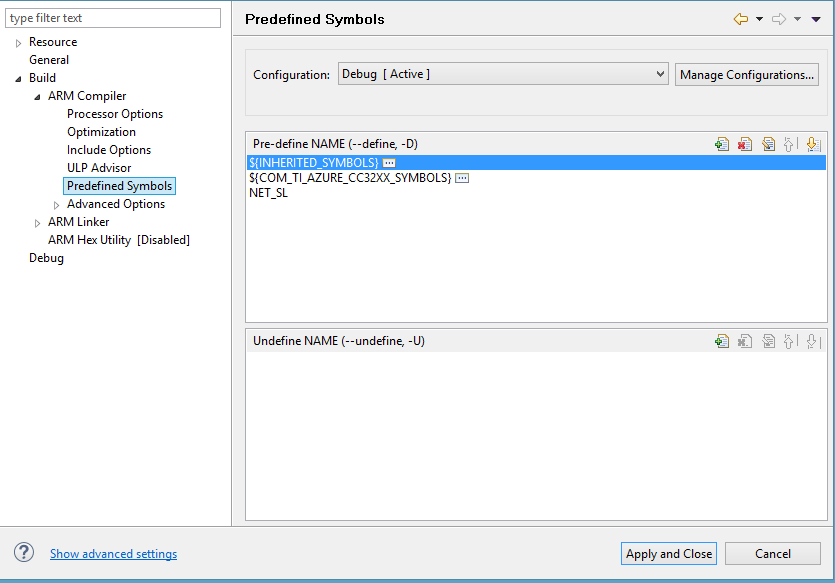835x583 pixels.
Task: Click Apply and Close
Action: tap(668, 554)
